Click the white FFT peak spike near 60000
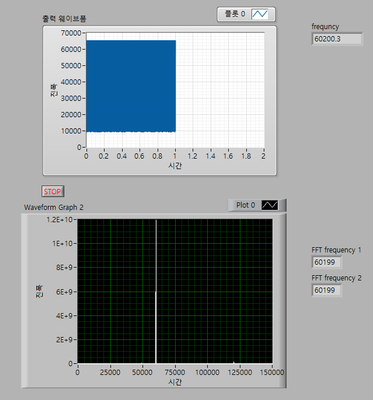This screenshot has width=373, height=400. point(156,291)
